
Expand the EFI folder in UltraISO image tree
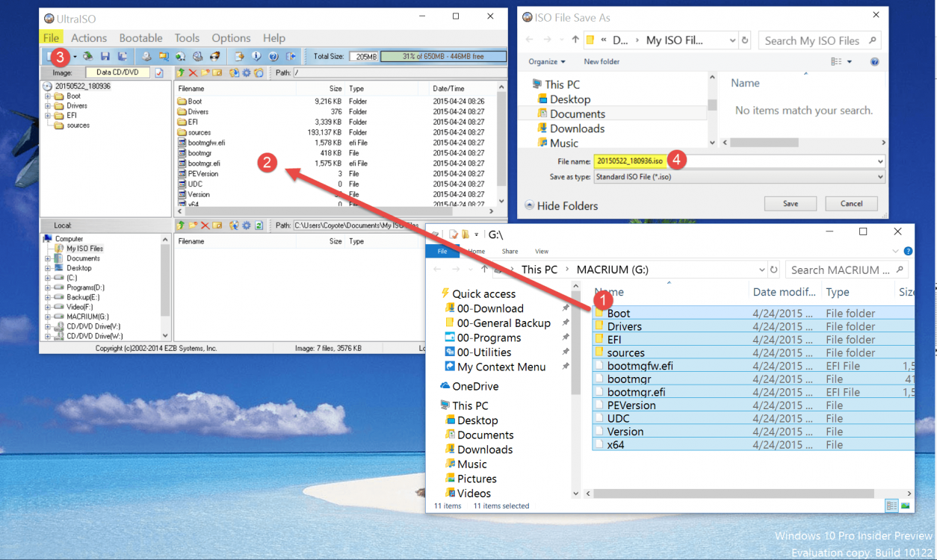48,116
